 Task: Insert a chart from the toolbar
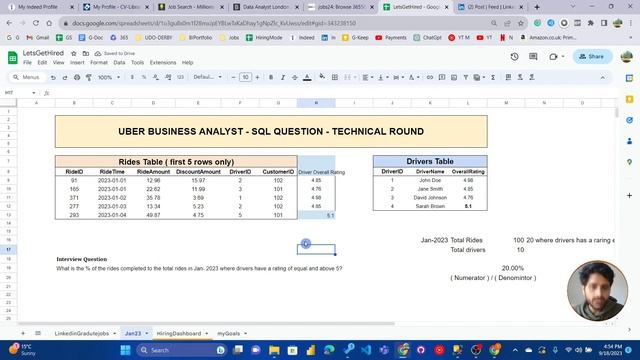[453, 77]
